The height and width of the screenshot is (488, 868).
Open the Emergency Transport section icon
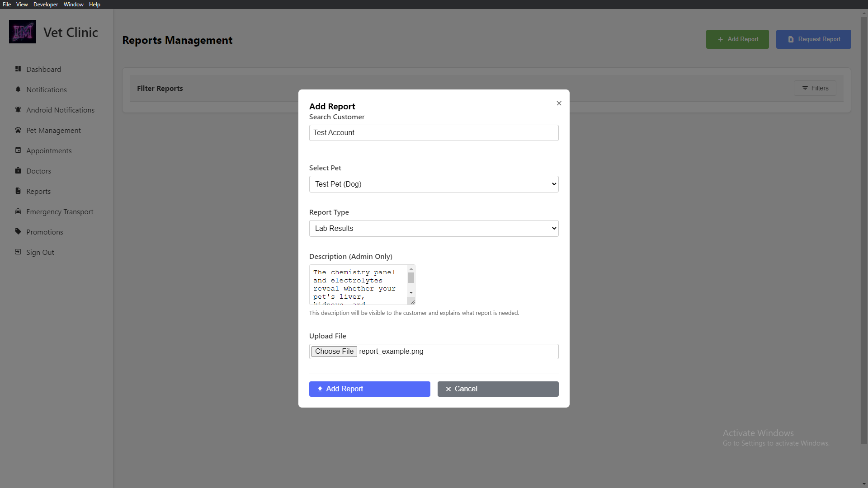18,211
